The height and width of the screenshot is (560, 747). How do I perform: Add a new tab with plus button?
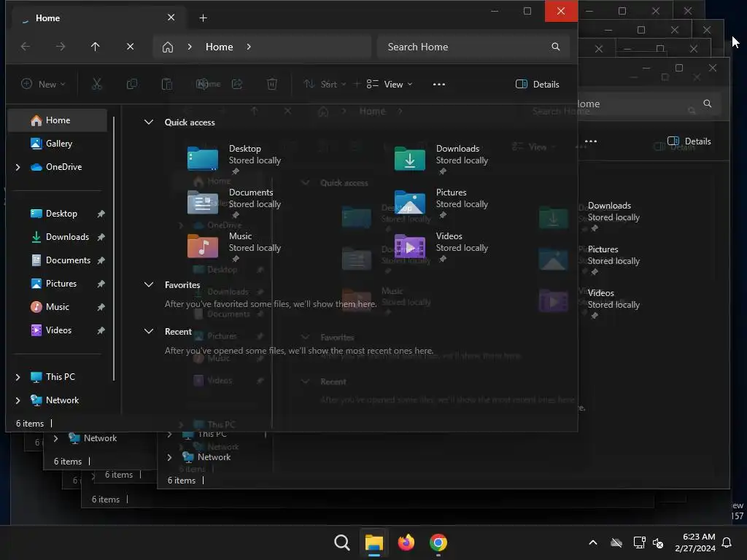[x=203, y=18]
